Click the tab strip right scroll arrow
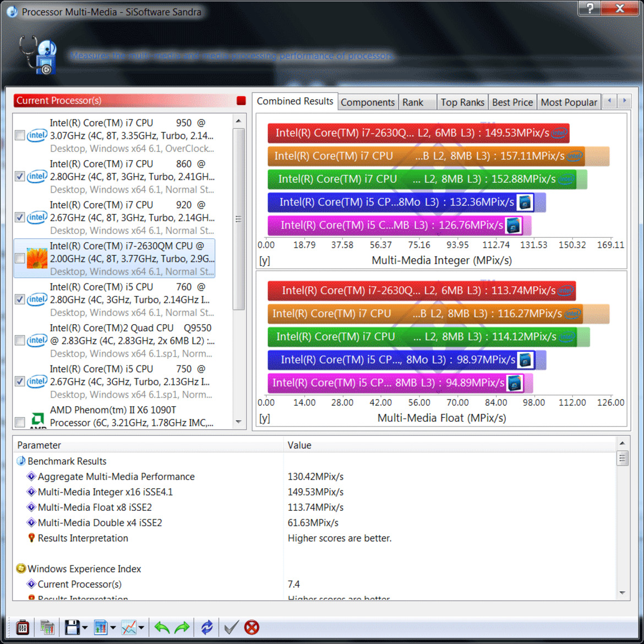Screen dimensions: 644x644 [624, 101]
